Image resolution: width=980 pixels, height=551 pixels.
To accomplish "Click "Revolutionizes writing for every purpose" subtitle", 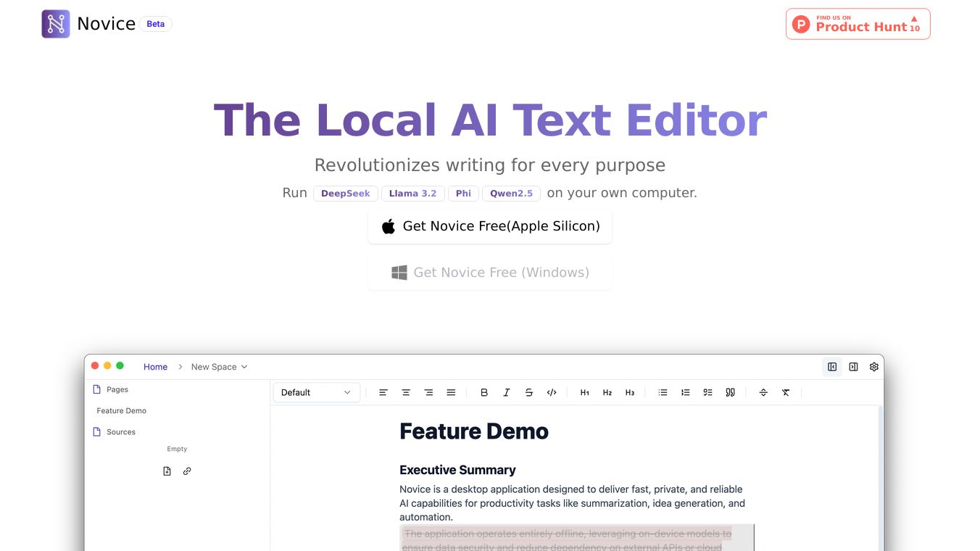I will 490,165.
